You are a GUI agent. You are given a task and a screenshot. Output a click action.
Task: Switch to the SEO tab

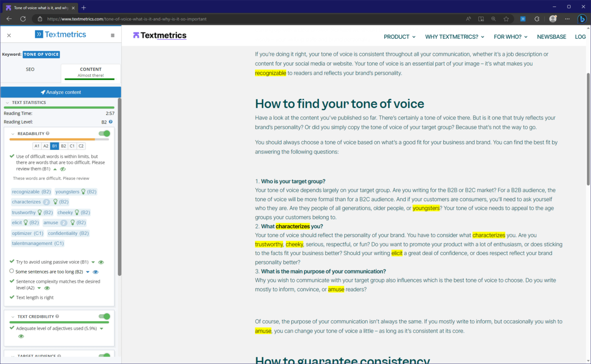coord(30,69)
